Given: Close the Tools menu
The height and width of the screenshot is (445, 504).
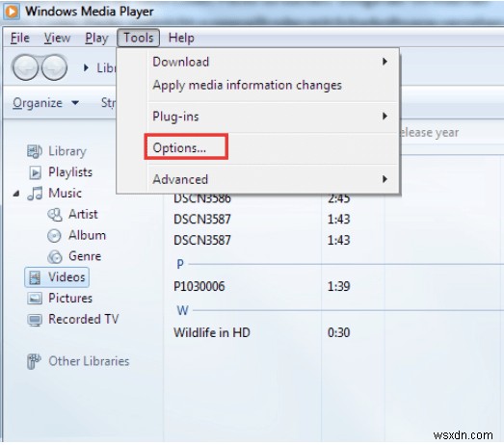Looking at the screenshot, I should [x=138, y=38].
